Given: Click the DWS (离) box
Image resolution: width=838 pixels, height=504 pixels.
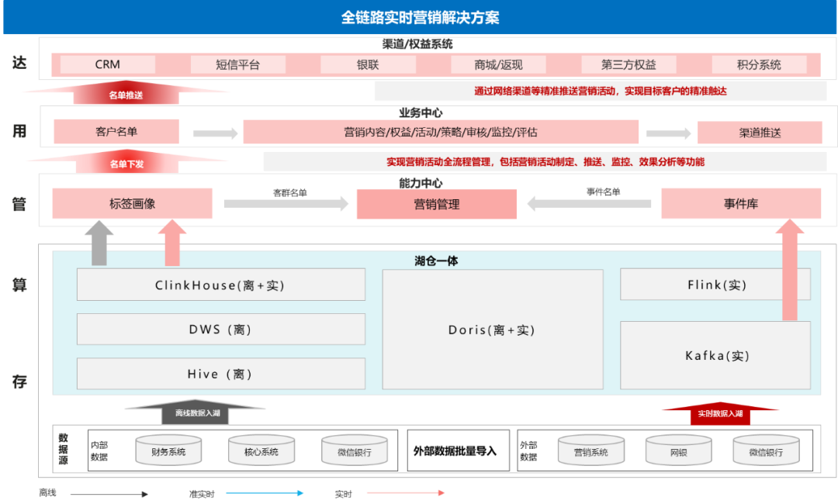Looking at the screenshot, I should pyautogui.click(x=220, y=329).
